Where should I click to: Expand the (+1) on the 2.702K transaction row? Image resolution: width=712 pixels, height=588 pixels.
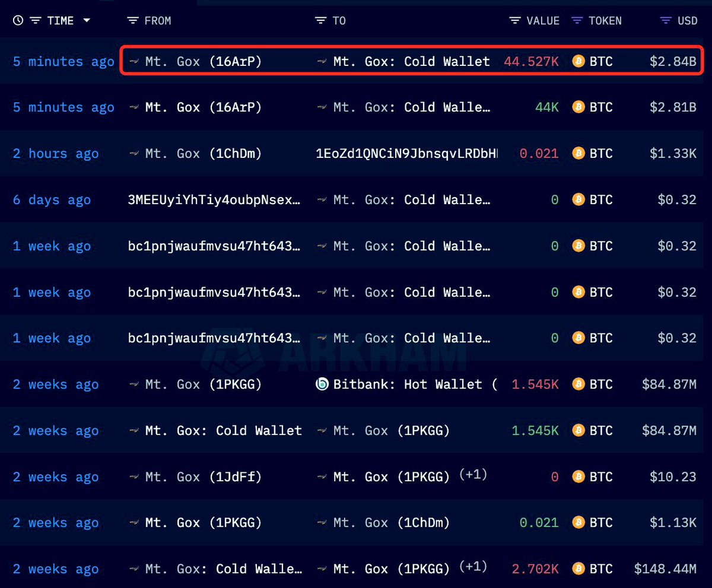click(473, 566)
